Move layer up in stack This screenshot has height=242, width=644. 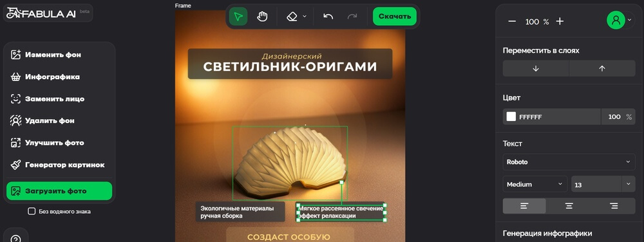[x=602, y=68]
